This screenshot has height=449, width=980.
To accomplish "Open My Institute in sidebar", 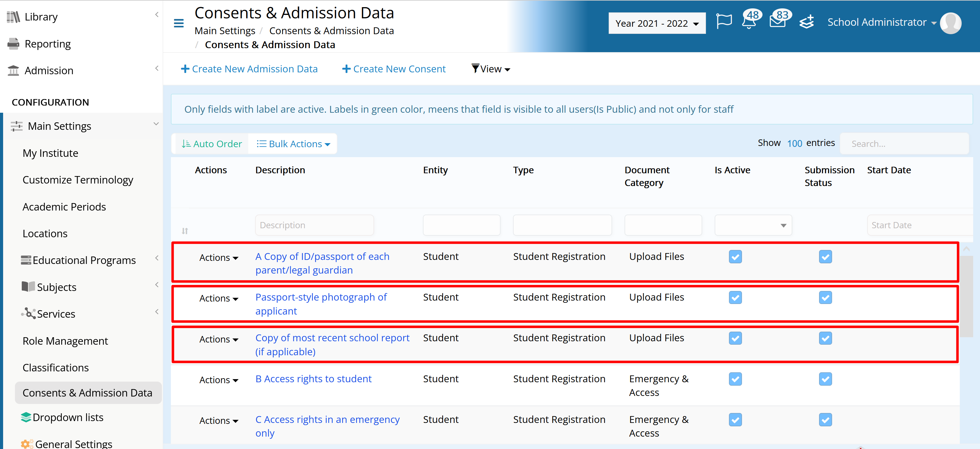I will [50, 153].
